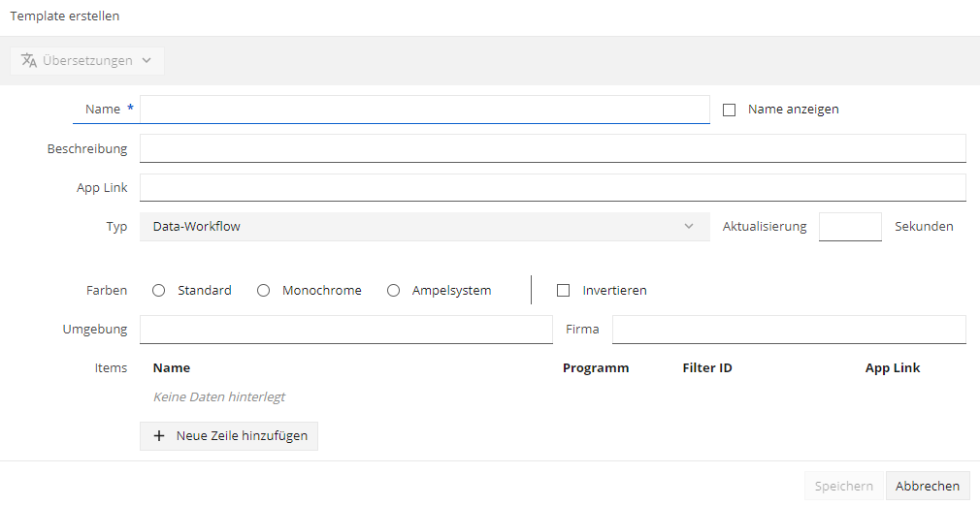Screen dimensions: 980x506
Task: Open the Übersetzungen dropdown chevron
Action: 147,61
